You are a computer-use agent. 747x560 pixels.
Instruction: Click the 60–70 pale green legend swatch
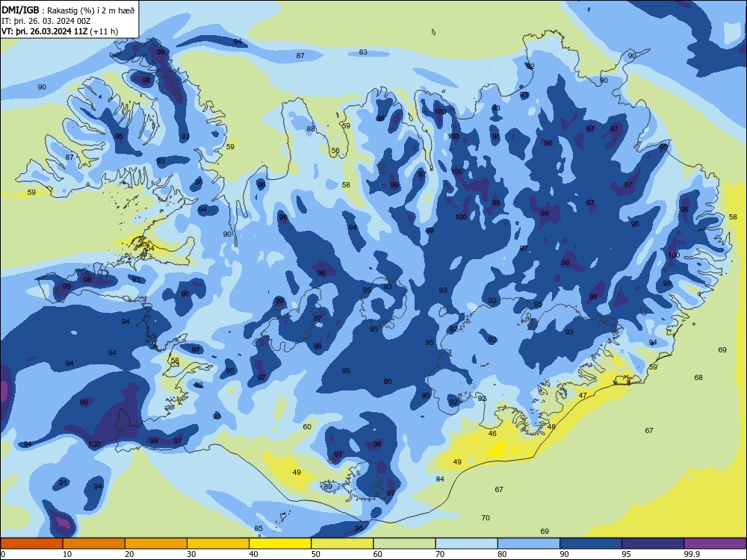(404, 544)
